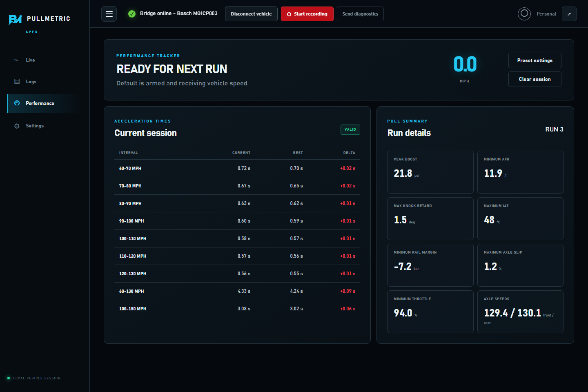This screenshot has width=588, height=392.
Task: Send diagnostics report
Action: point(360,14)
